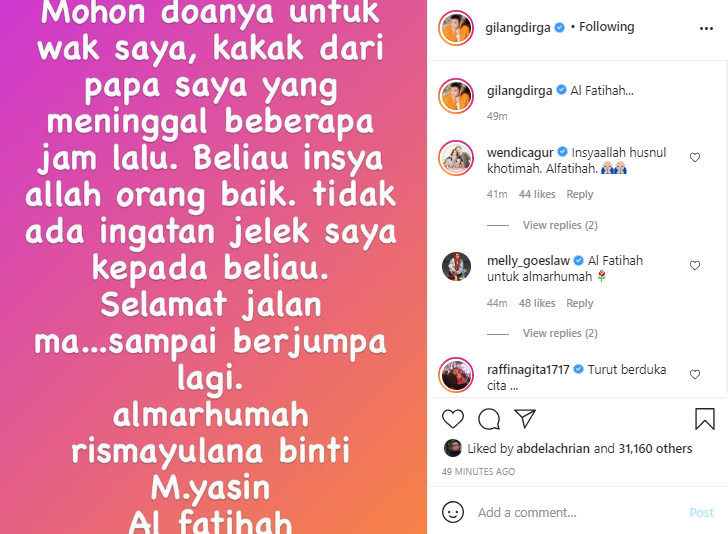Like melly_goeslaw's comment heart
The height and width of the screenshot is (534, 728).
coord(695,265)
